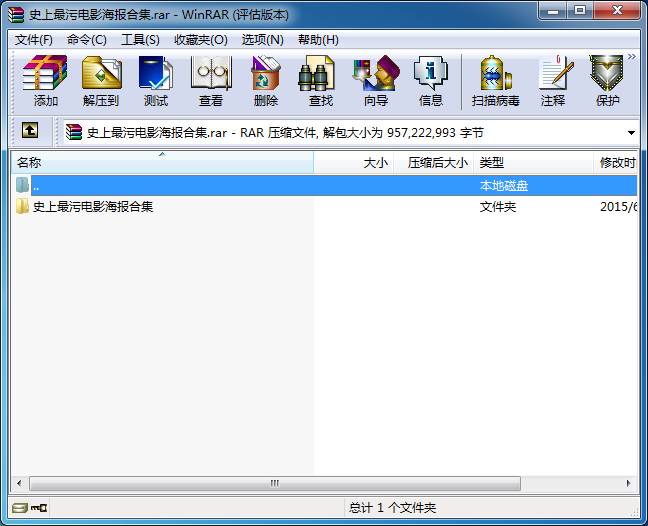Viewport: 648px width, 526px height.
Task: Click the archive path text in address bar
Action: (285, 133)
